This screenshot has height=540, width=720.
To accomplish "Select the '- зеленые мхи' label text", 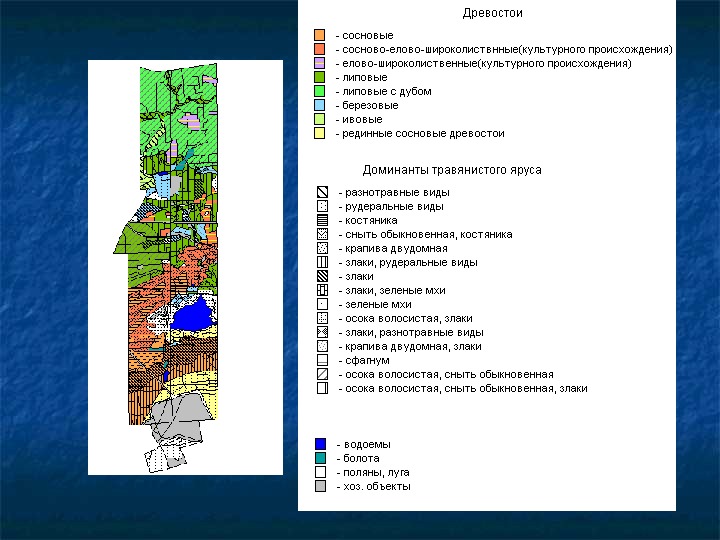I will coord(375,304).
